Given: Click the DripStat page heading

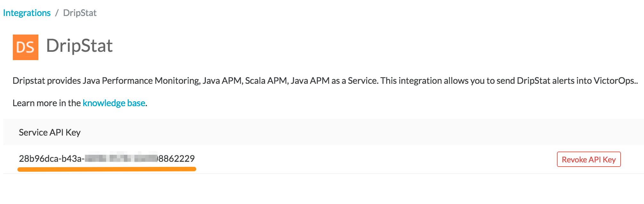Looking at the screenshot, I should pos(79,46).
